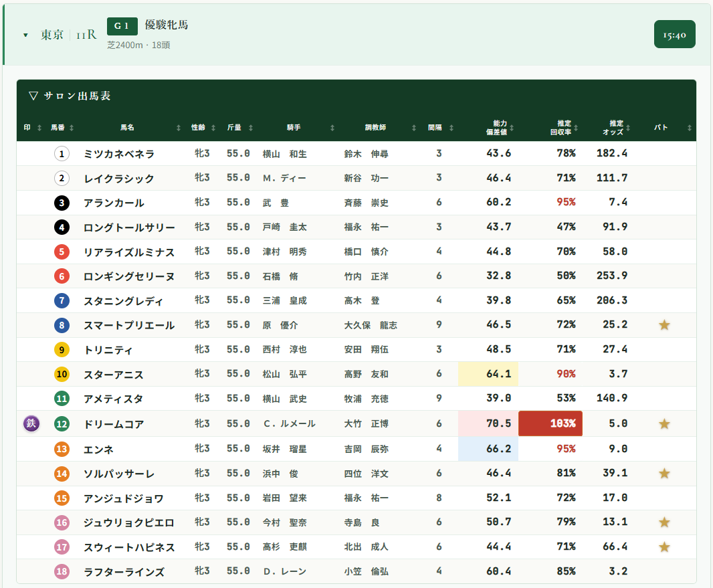Click the highlighted 103% return rate cell
This screenshot has height=588, width=713.
click(550, 423)
